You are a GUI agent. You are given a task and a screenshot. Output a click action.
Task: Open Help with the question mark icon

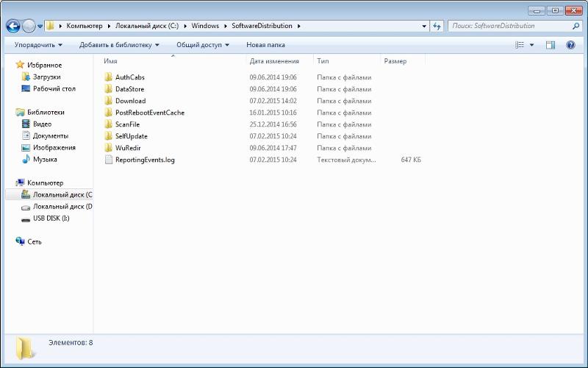point(570,45)
